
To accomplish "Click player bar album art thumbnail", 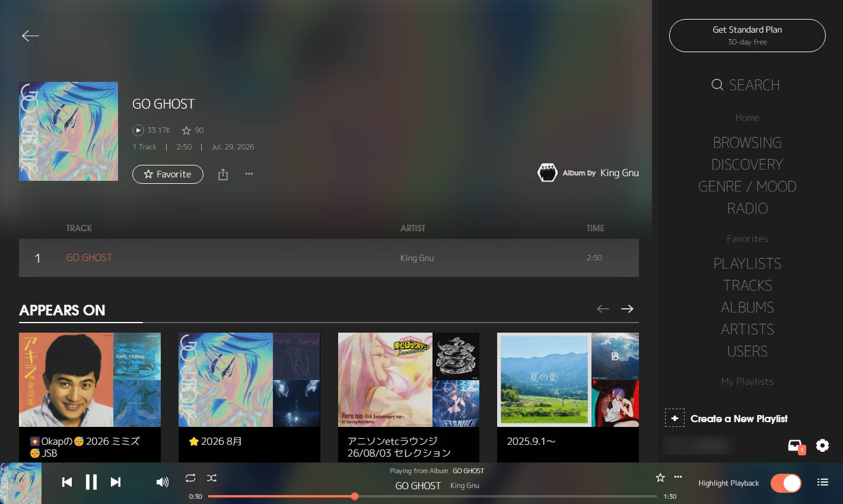I will pyautogui.click(x=21, y=483).
